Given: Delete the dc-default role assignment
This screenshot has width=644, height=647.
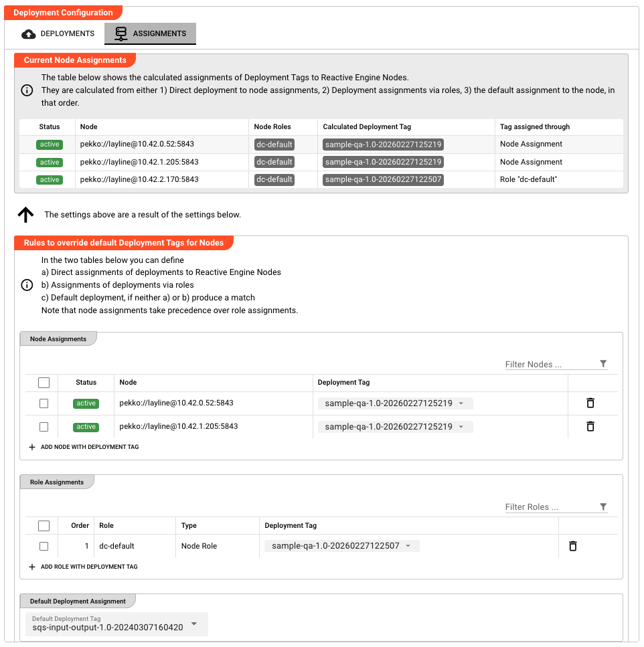Looking at the screenshot, I should point(572,546).
